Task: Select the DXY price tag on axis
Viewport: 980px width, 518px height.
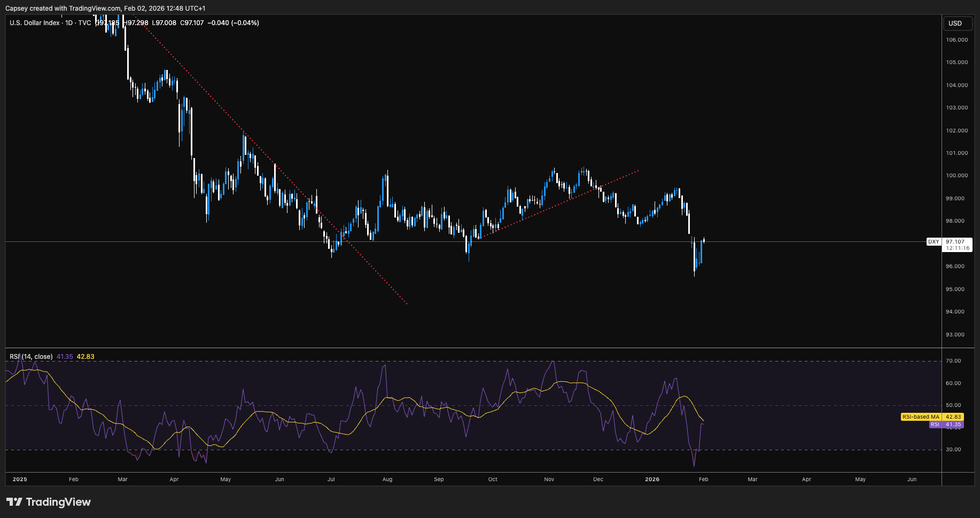Action: 934,242
